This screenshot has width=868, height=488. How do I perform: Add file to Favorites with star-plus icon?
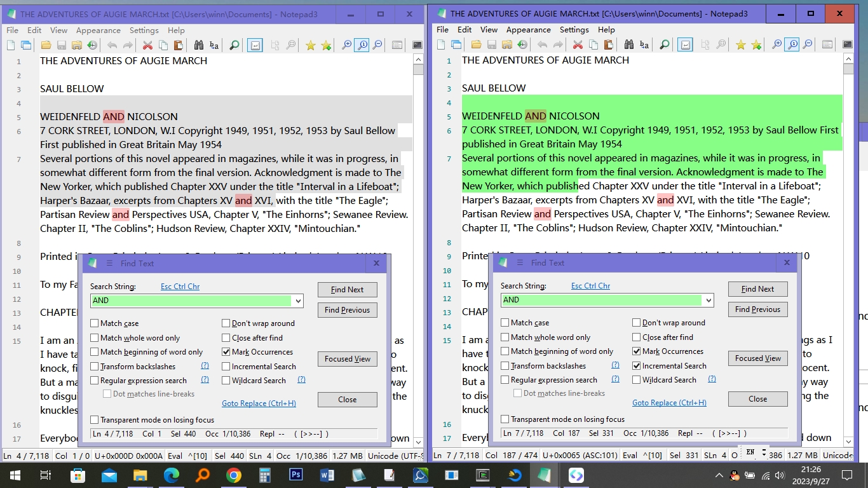(326, 44)
